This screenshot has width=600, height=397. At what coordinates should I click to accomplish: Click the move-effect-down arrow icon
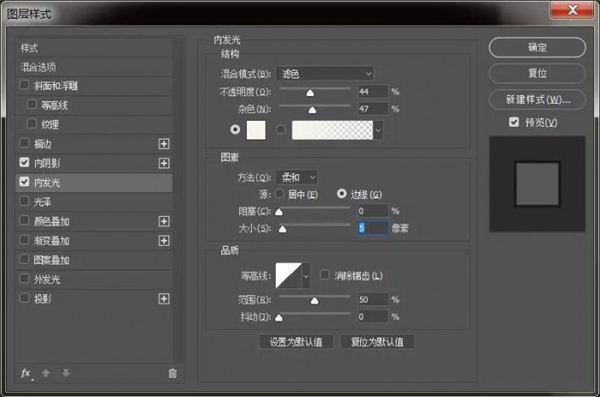66,373
